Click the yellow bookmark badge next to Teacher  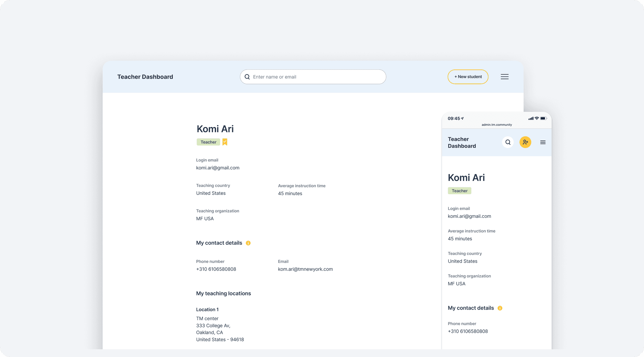click(x=225, y=142)
